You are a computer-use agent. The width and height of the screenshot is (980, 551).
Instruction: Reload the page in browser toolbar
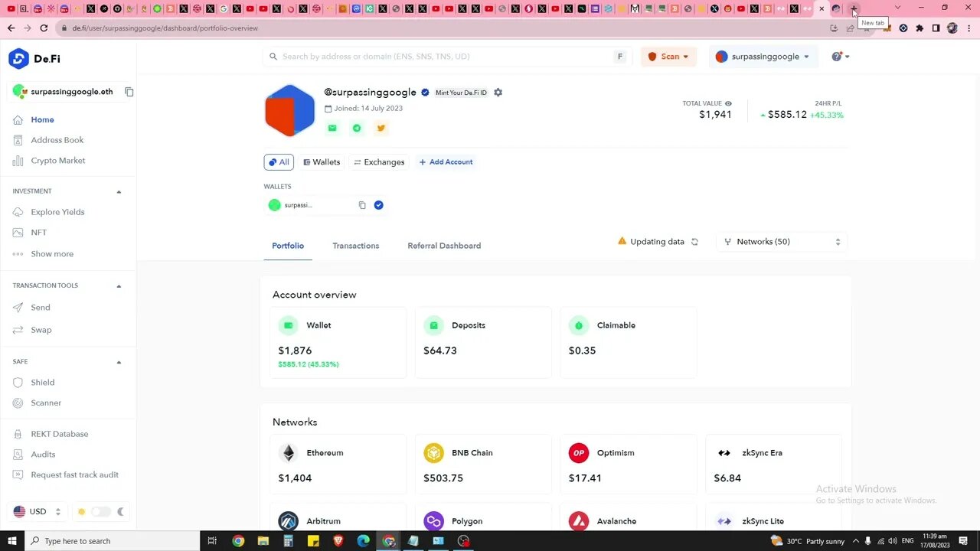pos(44,28)
